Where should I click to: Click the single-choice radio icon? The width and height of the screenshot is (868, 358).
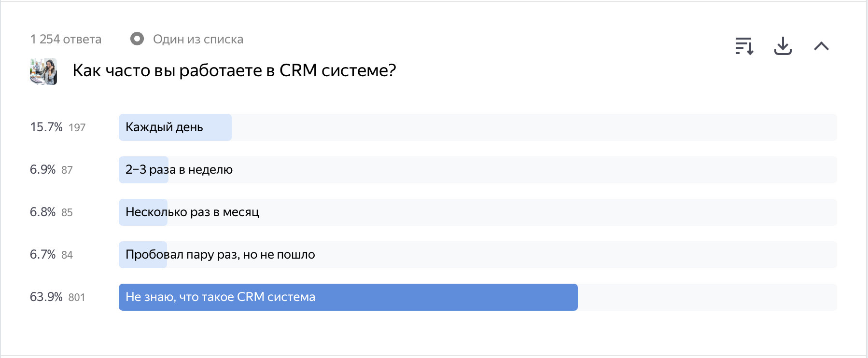pyautogui.click(x=137, y=39)
